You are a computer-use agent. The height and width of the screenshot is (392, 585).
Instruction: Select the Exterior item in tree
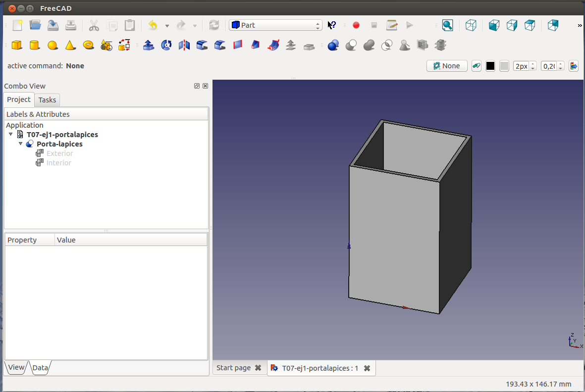[59, 153]
